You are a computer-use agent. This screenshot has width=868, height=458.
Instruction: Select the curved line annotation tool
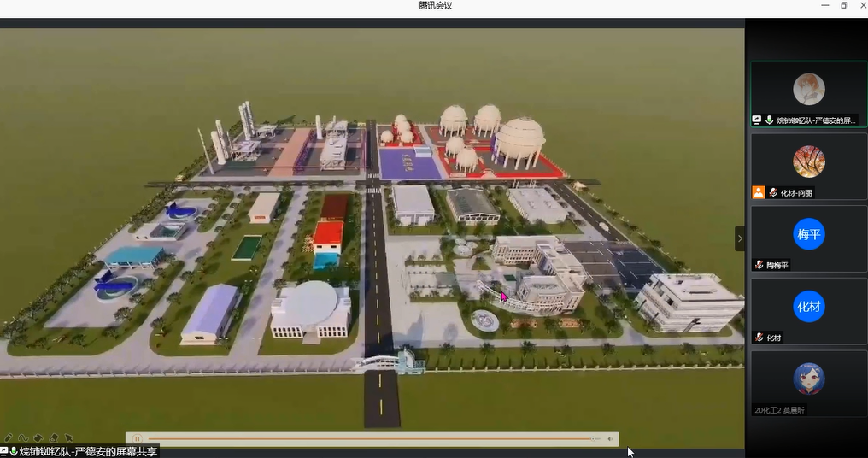click(x=23, y=437)
